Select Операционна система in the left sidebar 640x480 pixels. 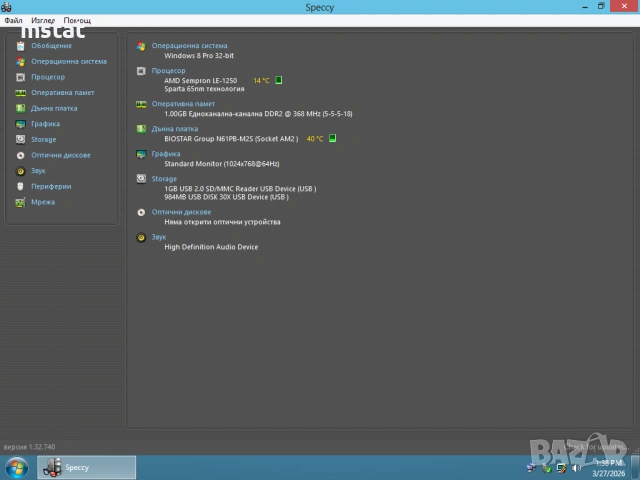pos(68,61)
